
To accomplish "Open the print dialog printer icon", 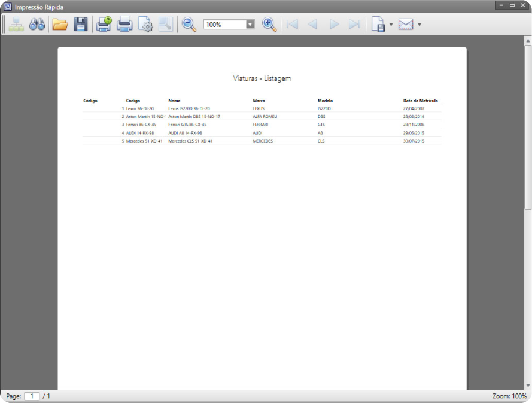I will (104, 25).
